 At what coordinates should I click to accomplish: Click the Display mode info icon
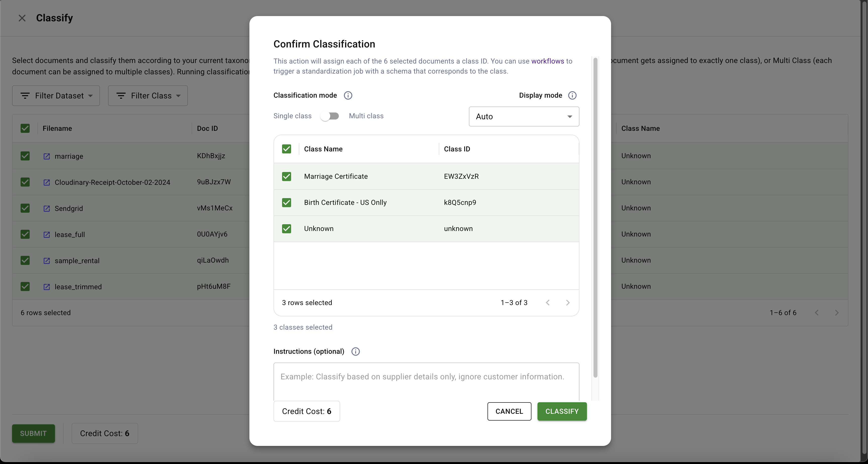(x=572, y=95)
